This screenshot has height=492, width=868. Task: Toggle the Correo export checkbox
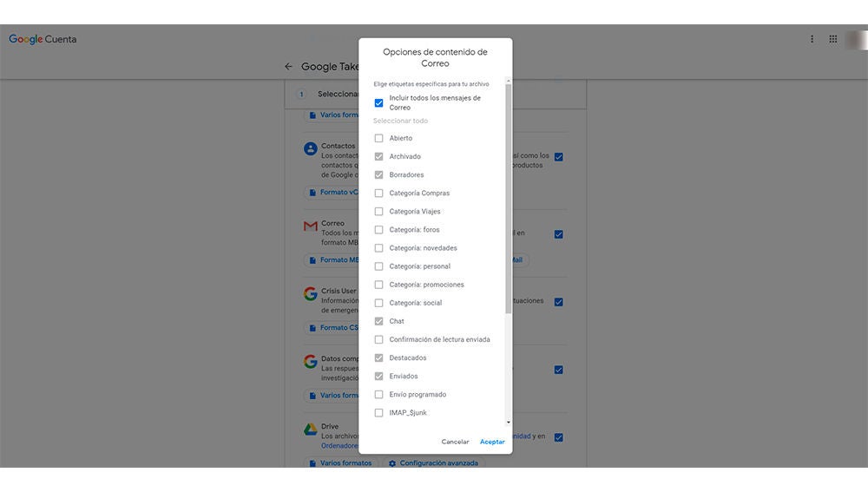pyautogui.click(x=558, y=234)
